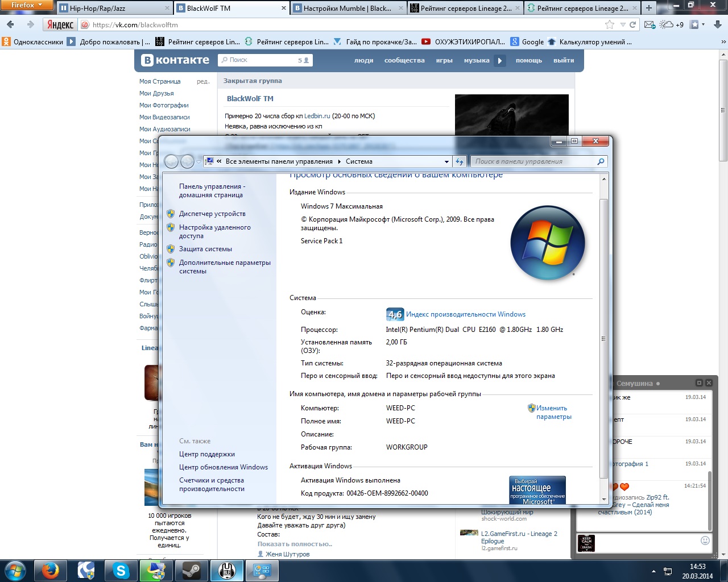The image size is (728, 582).
Task: Click Изменить параметры link
Action: tap(554, 412)
